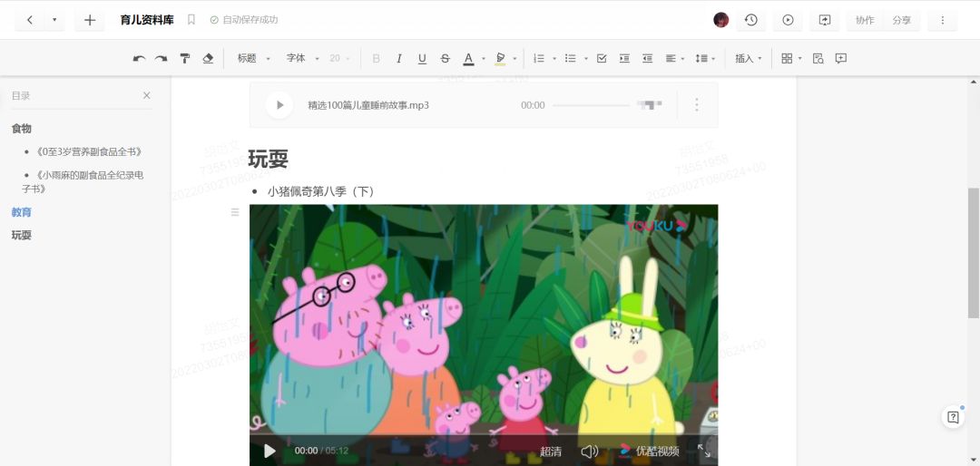Apply the font color A button
This screenshot has width=980, height=466.
click(x=468, y=58)
